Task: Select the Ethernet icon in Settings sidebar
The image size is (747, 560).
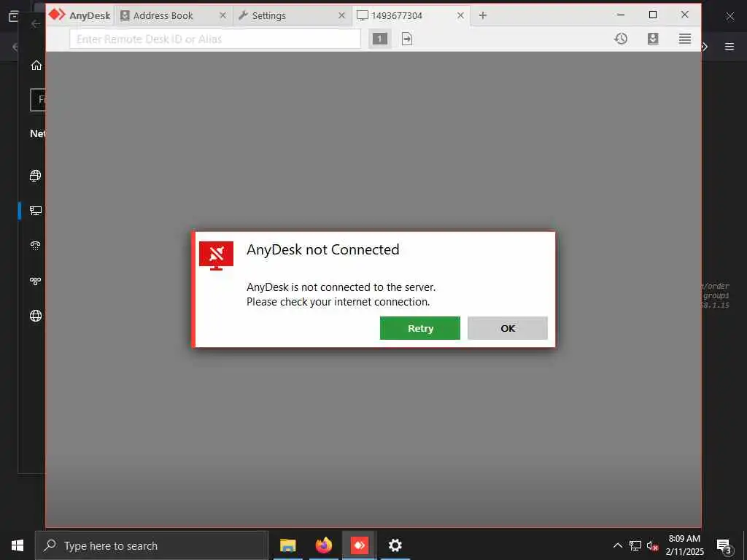Action: (35, 211)
